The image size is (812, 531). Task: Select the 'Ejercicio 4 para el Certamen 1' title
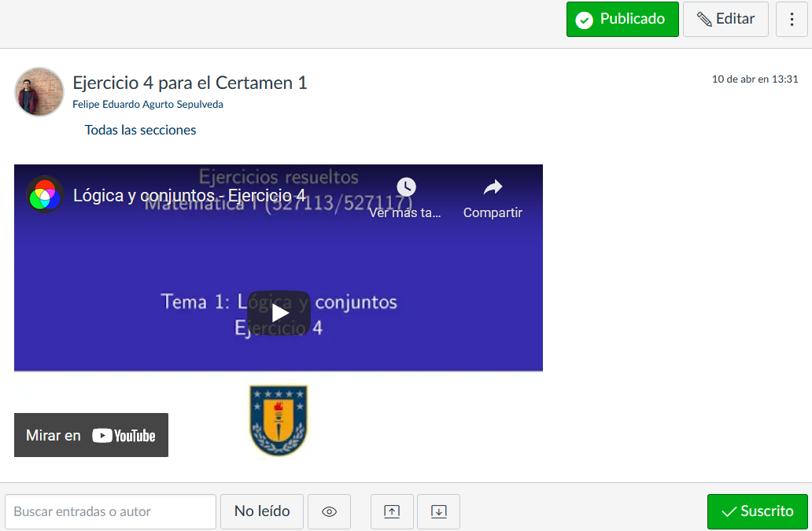[190, 83]
